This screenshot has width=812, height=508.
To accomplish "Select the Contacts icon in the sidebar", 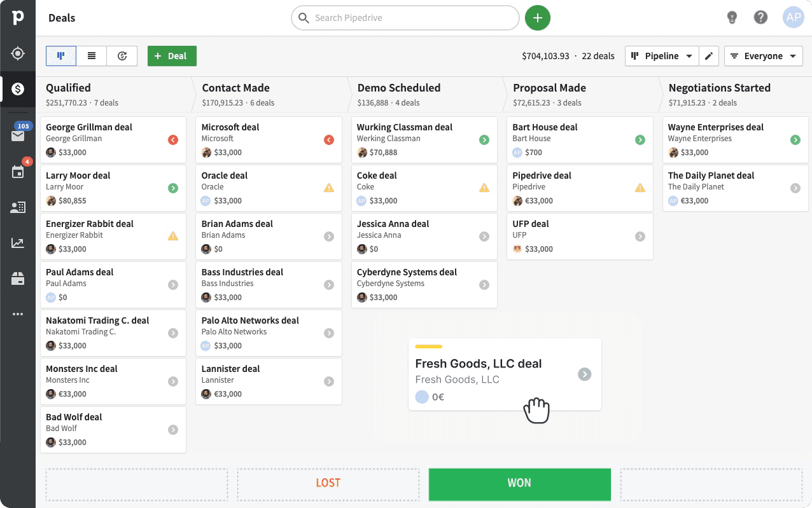I will click(x=17, y=207).
